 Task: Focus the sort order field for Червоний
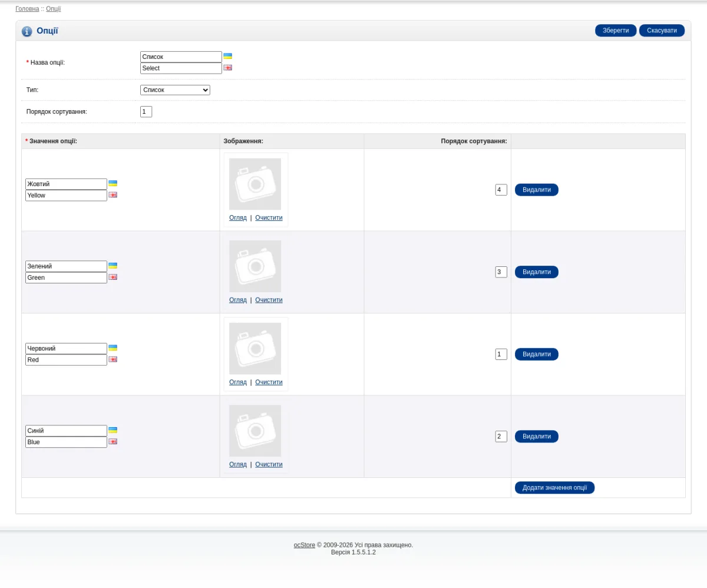click(501, 354)
